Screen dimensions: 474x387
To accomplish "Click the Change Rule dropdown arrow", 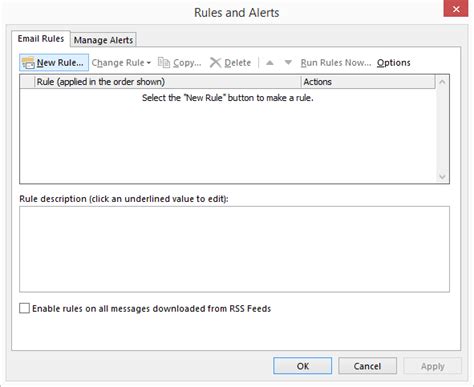I will (x=149, y=63).
